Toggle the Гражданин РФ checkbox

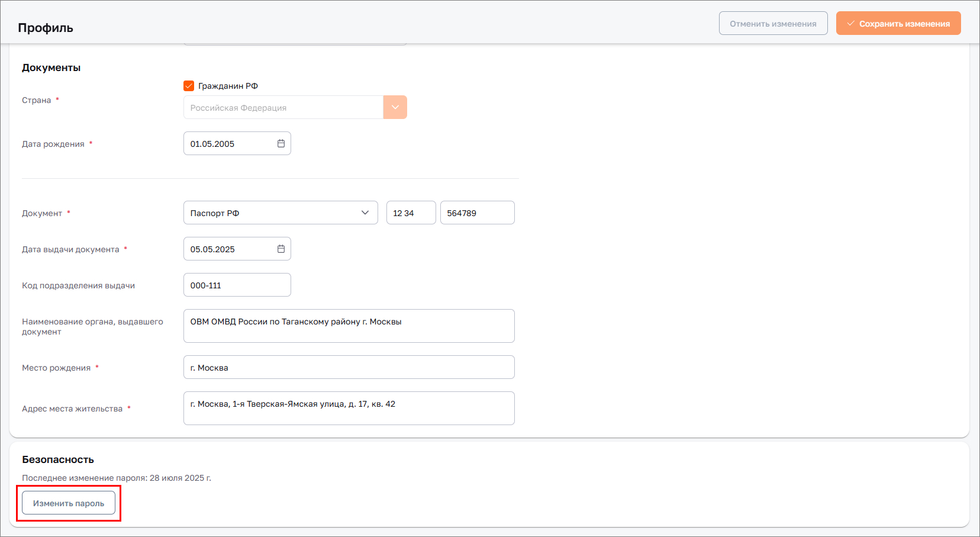189,86
